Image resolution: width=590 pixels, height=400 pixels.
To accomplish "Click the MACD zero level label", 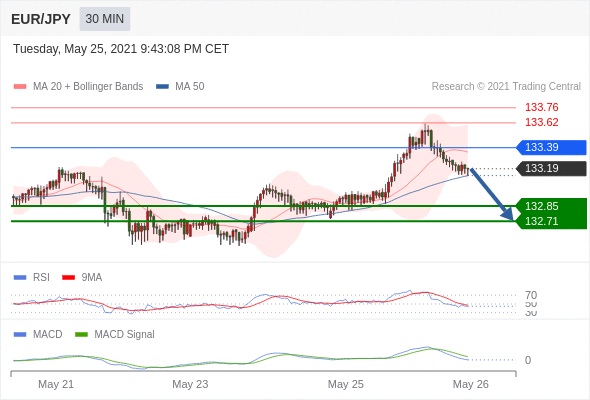I will (x=528, y=360).
